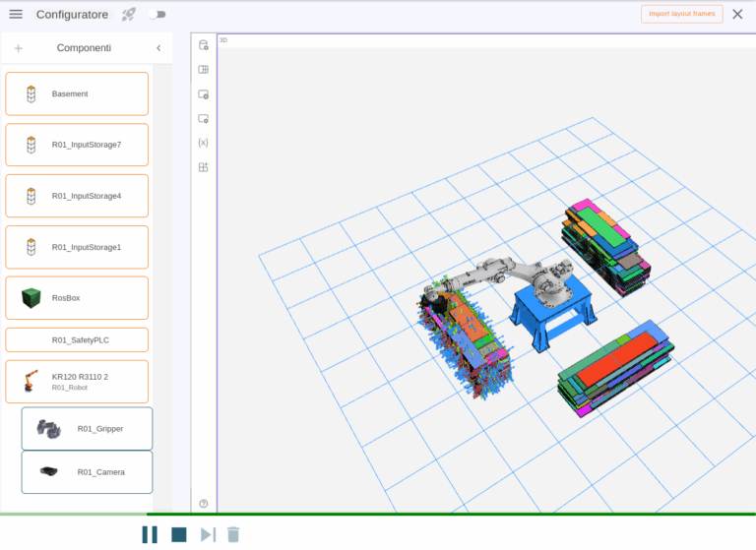The width and height of the screenshot is (756, 550).
Task: Click the Basement stack icon
Action: point(31,94)
